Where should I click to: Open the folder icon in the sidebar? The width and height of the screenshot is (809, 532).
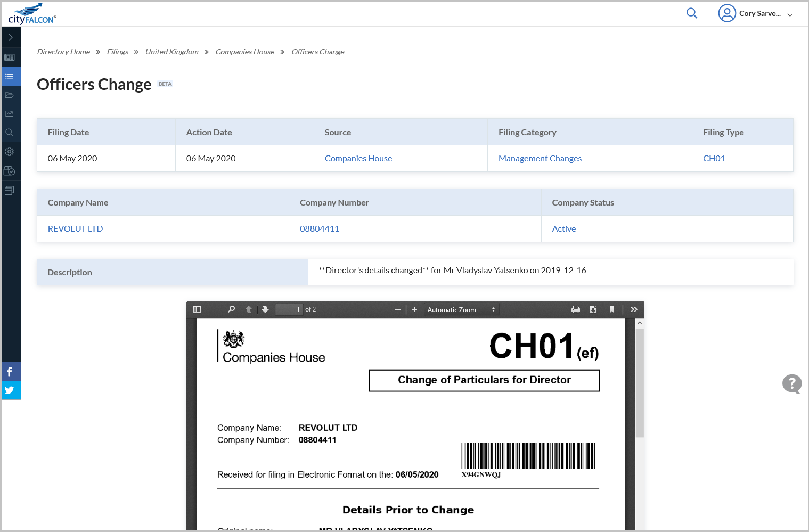click(10, 95)
